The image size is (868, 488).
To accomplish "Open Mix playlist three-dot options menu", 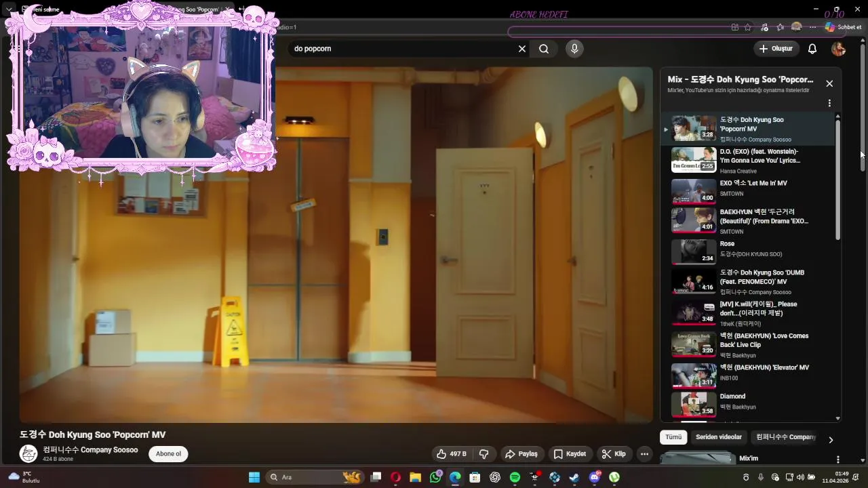I will [x=829, y=104].
